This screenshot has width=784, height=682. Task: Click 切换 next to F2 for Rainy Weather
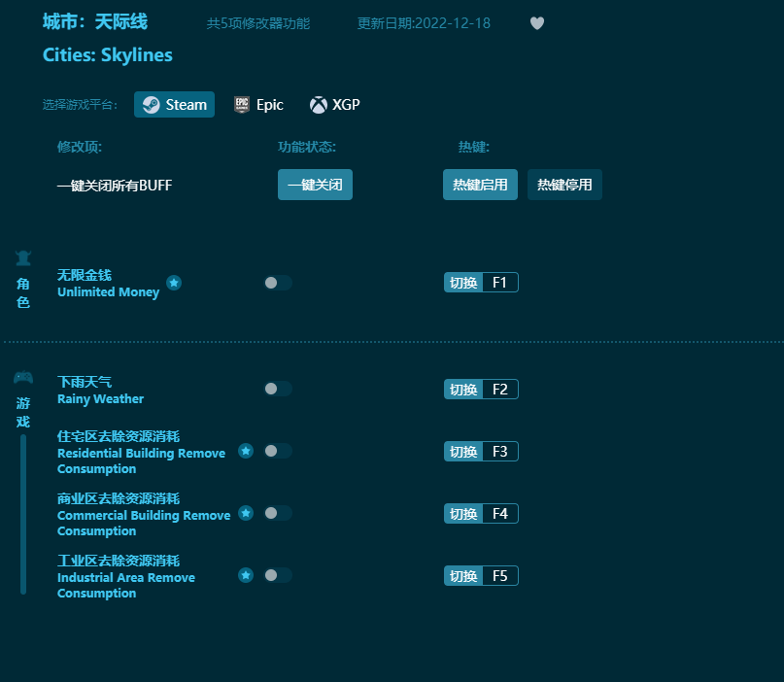pos(462,388)
